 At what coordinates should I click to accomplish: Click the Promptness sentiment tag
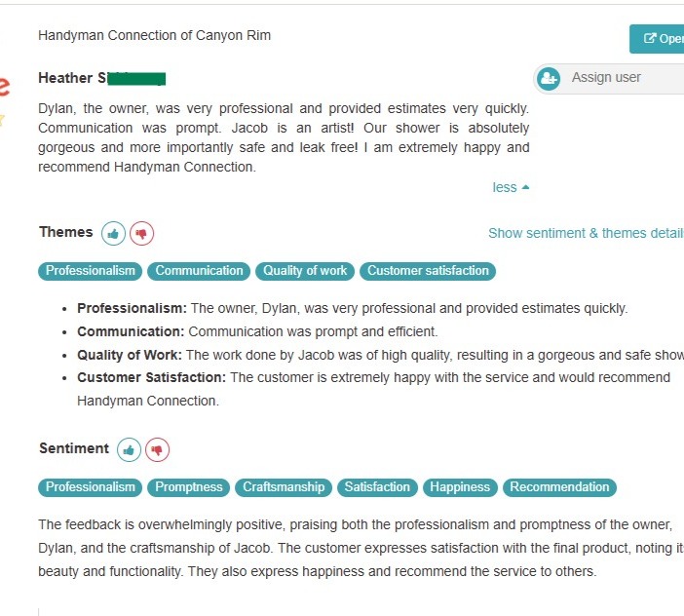click(x=189, y=487)
